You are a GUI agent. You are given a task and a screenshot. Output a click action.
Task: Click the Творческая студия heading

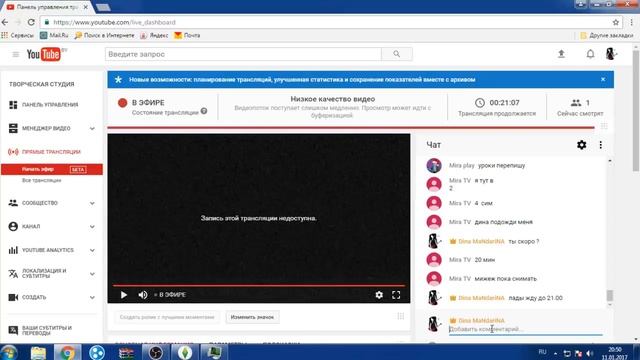[41, 84]
